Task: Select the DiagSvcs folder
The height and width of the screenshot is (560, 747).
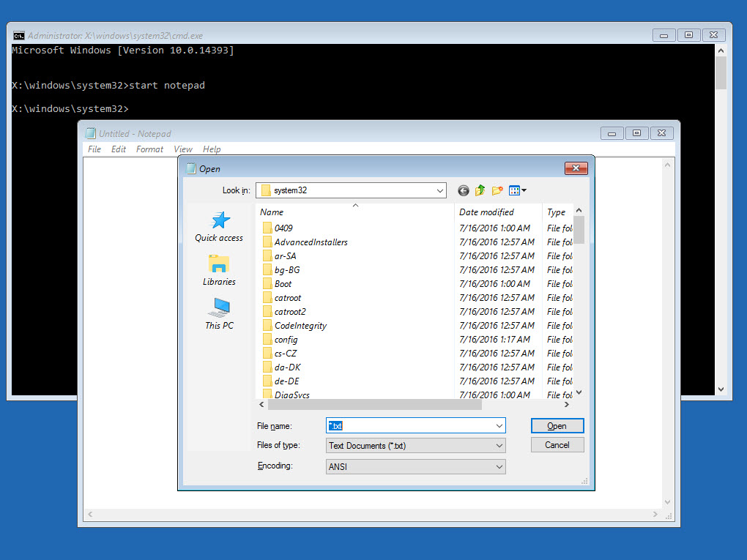Action: [x=286, y=394]
